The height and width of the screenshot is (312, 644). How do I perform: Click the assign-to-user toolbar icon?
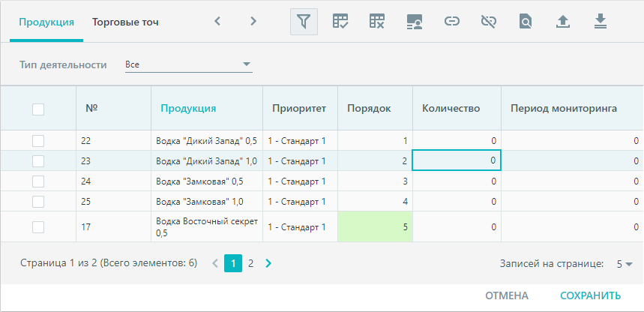415,22
